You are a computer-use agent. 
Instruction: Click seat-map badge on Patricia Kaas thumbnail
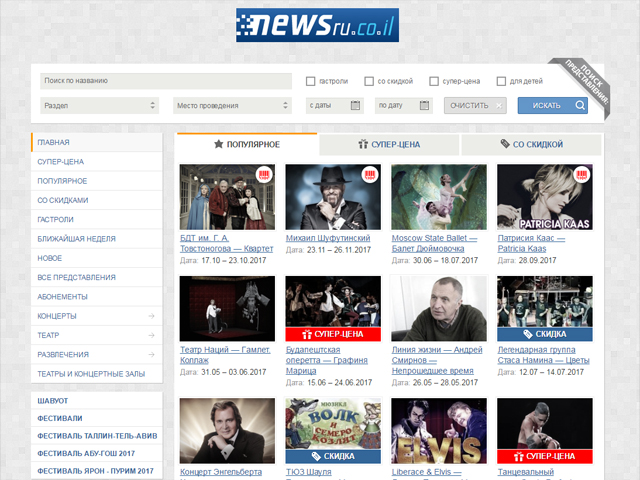[582, 175]
